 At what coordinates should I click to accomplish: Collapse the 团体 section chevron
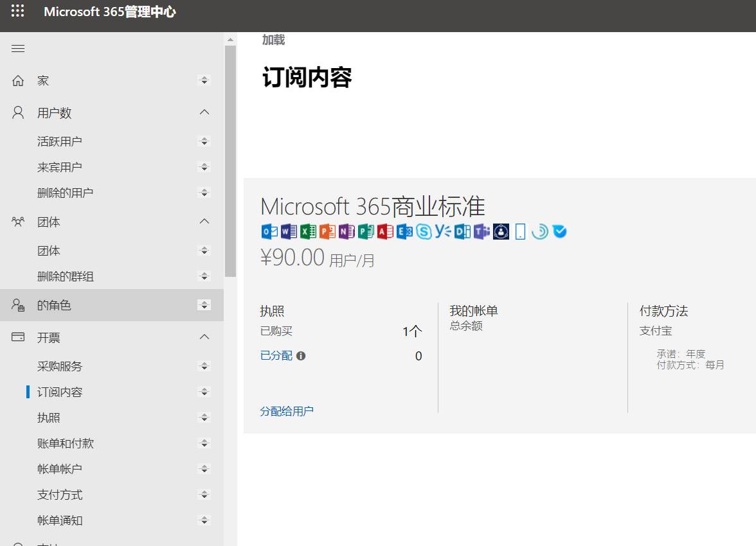click(x=204, y=222)
